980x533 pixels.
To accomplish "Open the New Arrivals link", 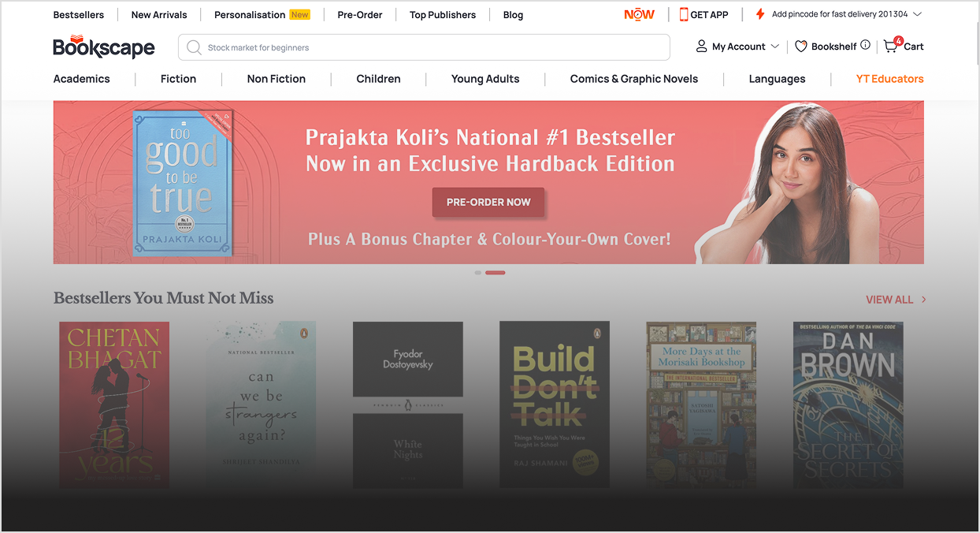I will [160, 14].
